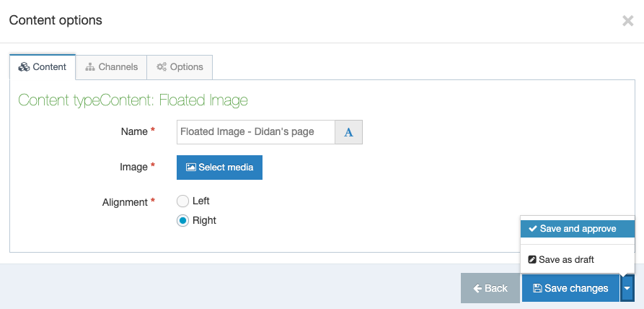Click the floppy disk icon on Save changes
The height and width of the screenshot is (309, 644).
(x=537, y=288)
